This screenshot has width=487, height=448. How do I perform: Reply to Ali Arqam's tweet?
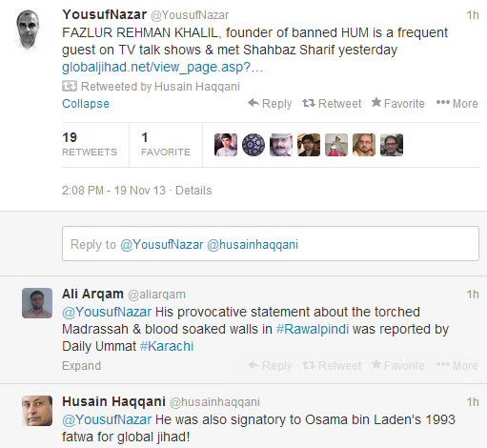(270, 366)
